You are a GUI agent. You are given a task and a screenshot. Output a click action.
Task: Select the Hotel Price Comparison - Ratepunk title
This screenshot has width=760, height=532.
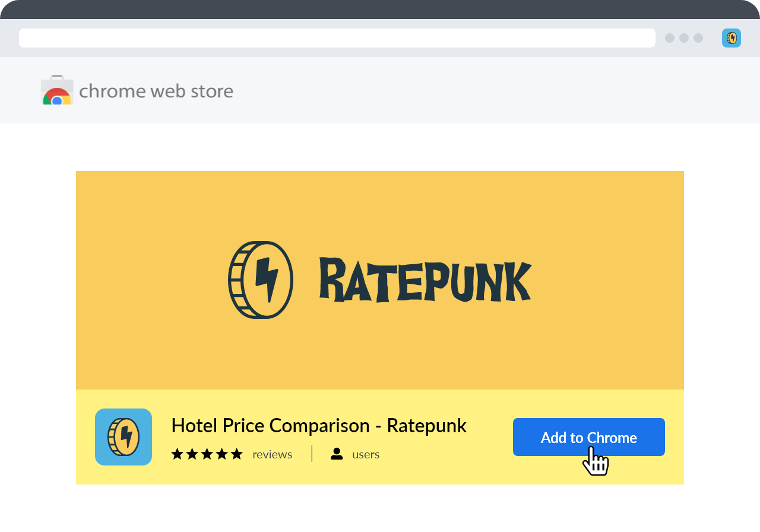tap(319, 425)
